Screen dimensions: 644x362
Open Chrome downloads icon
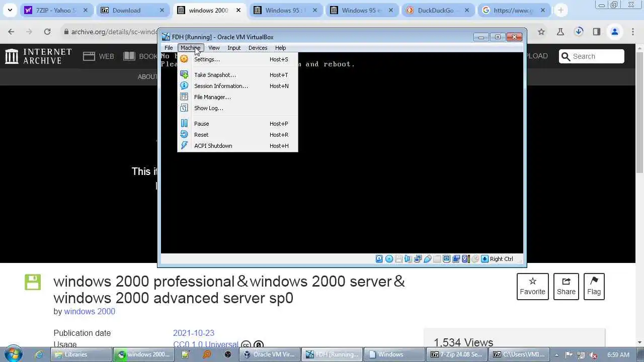pyautogui.click(x=579, y=32)
